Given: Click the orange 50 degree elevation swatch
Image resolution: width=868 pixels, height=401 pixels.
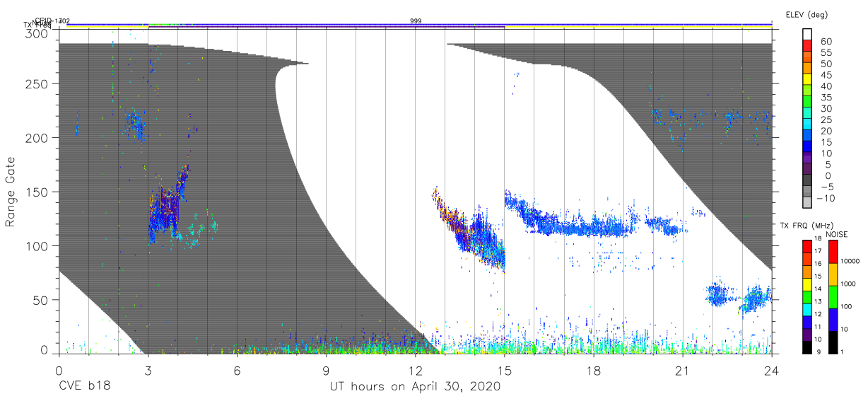Looking at the screenshot, I should [809, 69].
